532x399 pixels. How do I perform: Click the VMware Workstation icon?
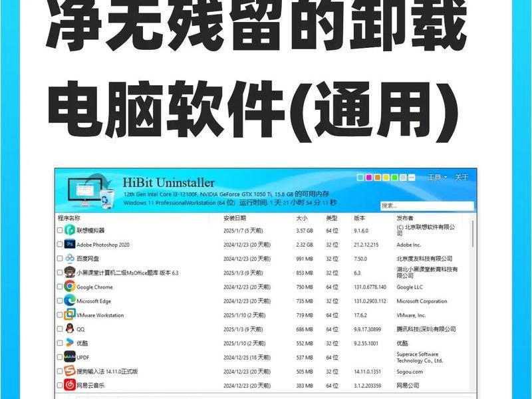(70, 315)
